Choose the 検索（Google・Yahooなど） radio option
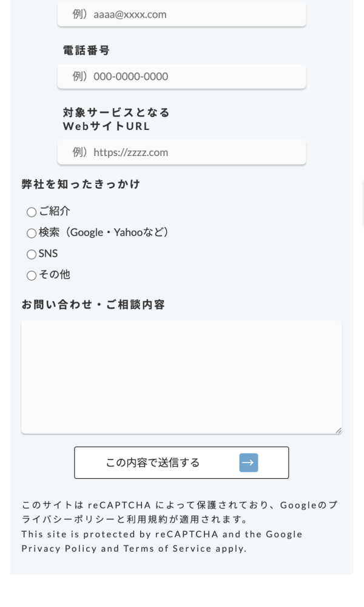The width and height of the screenshot is (364, 607). (x=32, y=233)
